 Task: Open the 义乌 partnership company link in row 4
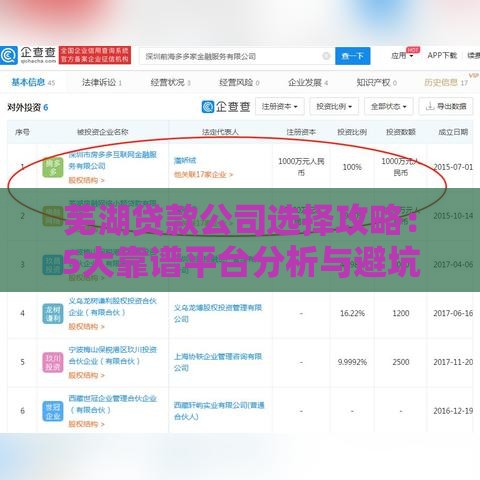(x=112, y=307)
